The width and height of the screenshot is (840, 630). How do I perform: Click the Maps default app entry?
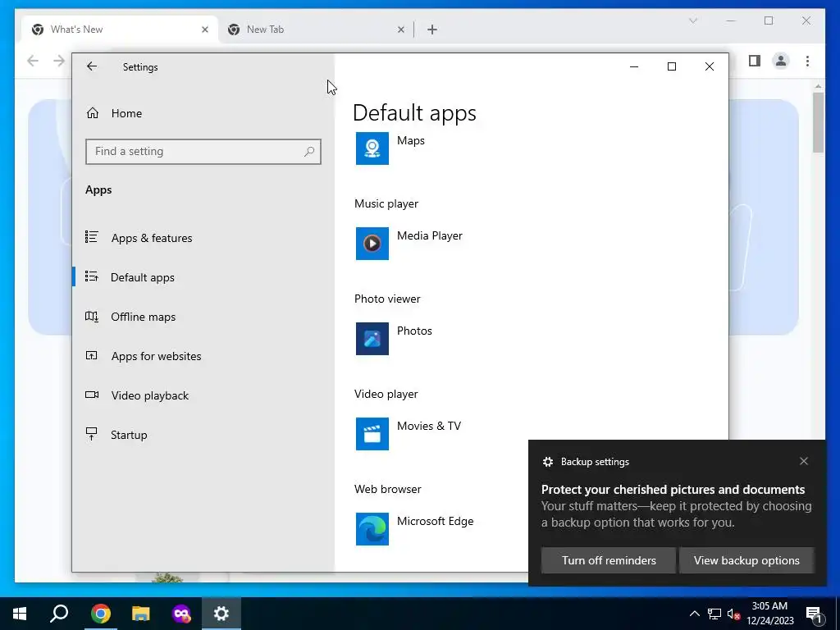coord(390,148)
